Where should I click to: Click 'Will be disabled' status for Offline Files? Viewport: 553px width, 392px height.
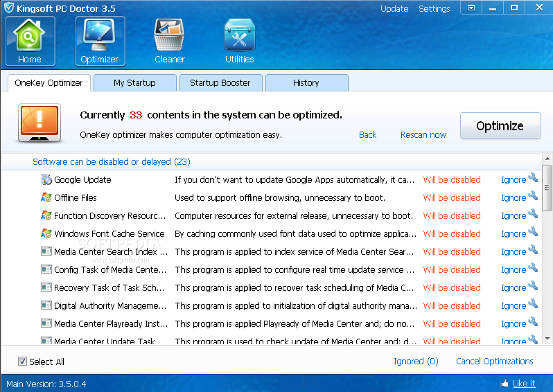pyautogui.click(x=452, y=198)
